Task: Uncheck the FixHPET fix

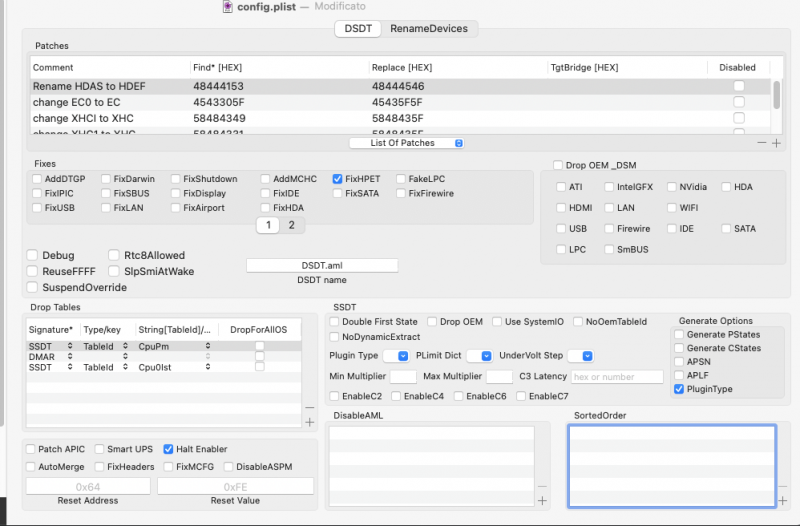Action: (x=338, y=179)
